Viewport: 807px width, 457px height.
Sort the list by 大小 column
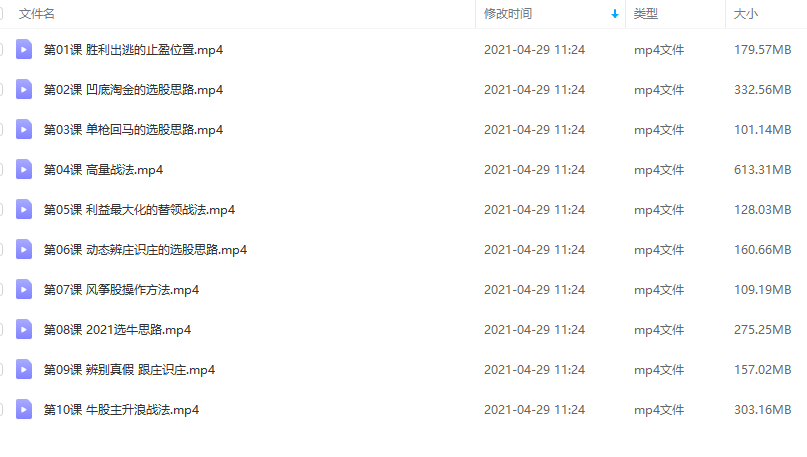pos(746,14)
